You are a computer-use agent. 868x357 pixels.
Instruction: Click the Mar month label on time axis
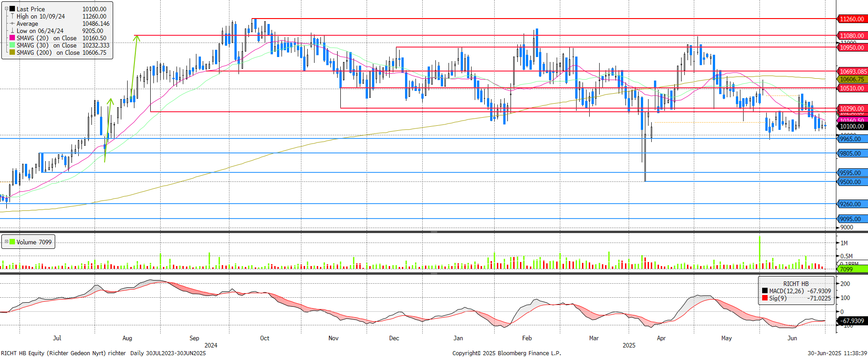tap(594, 338)
